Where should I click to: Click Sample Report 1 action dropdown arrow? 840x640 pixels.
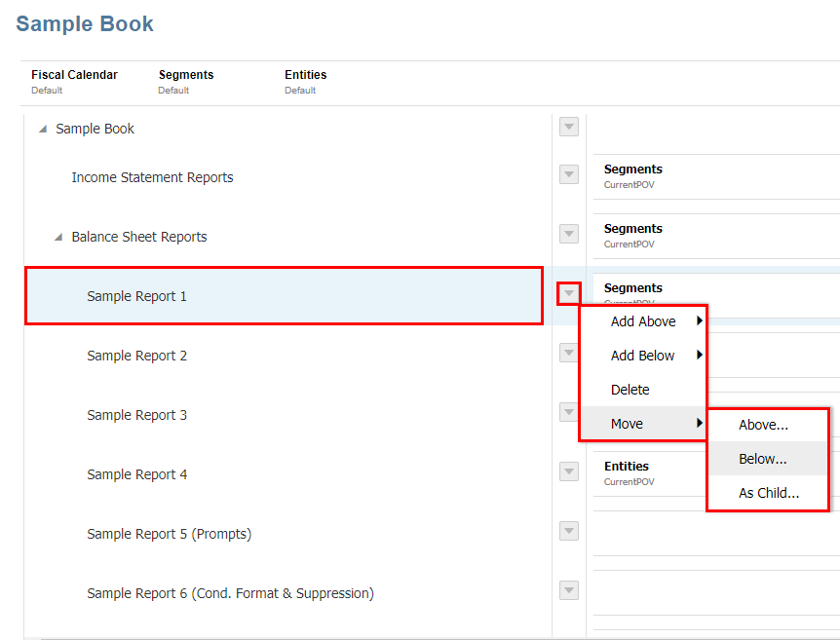tap(569, 293)
